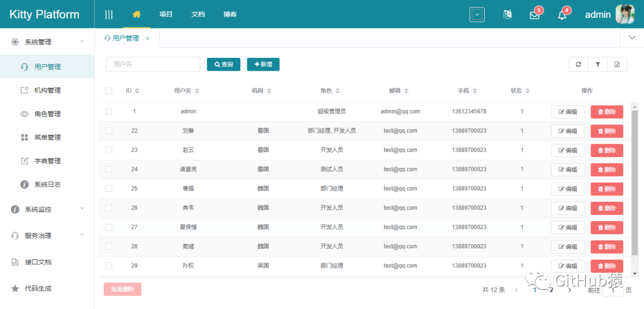Tick the checkbox for row 诸葛亮
Image resolution: width=644 pixels, height=309 pixels.
[109, 169]
